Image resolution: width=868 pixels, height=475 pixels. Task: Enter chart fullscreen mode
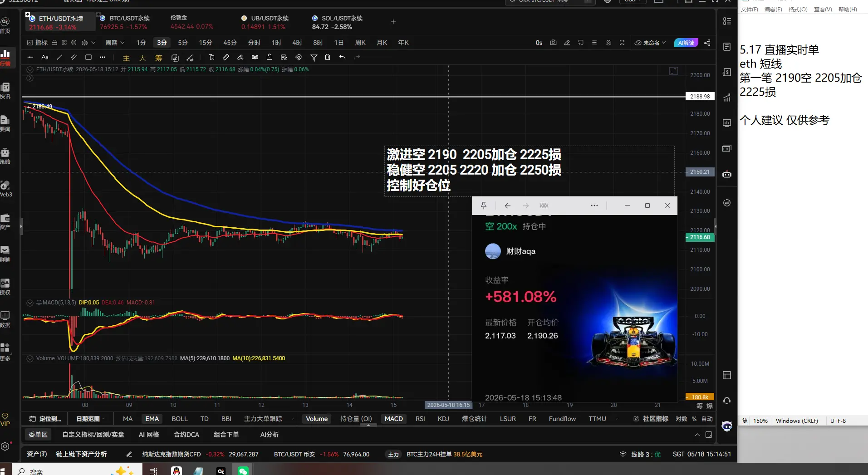622,43
